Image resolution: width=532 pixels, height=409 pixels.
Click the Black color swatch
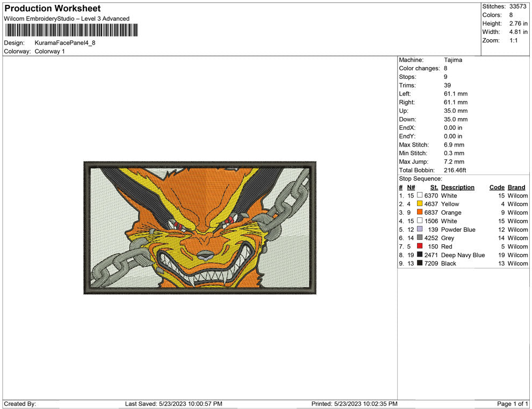pyautogui.click(x=420, y=263)
